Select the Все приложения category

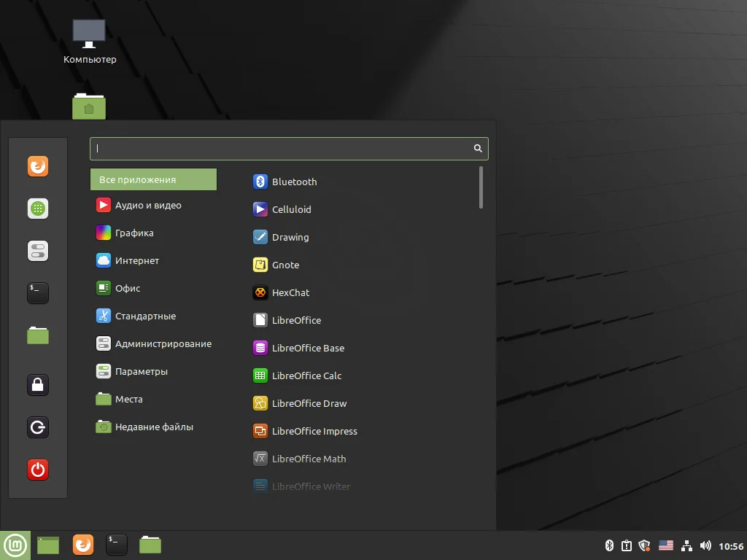click(x=153, y=179)
